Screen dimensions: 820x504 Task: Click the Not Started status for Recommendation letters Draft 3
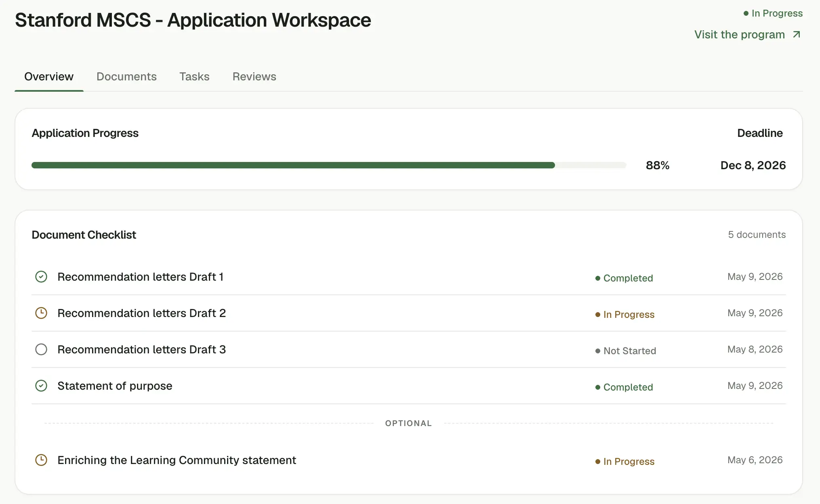coord(626,351)
